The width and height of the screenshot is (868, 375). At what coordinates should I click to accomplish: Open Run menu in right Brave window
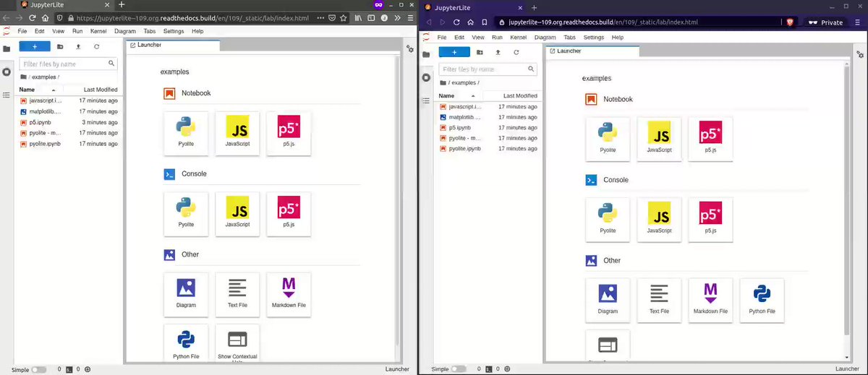point(497,37)
